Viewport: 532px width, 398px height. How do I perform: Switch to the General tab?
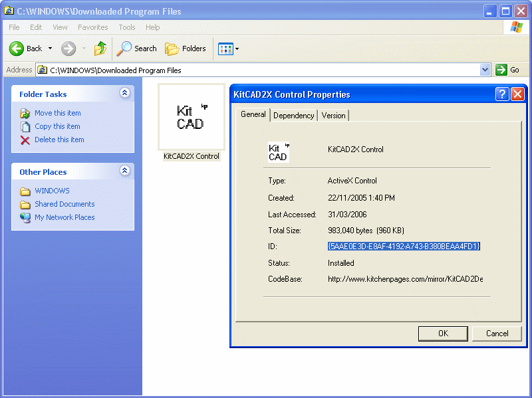(x=253, y=114)
